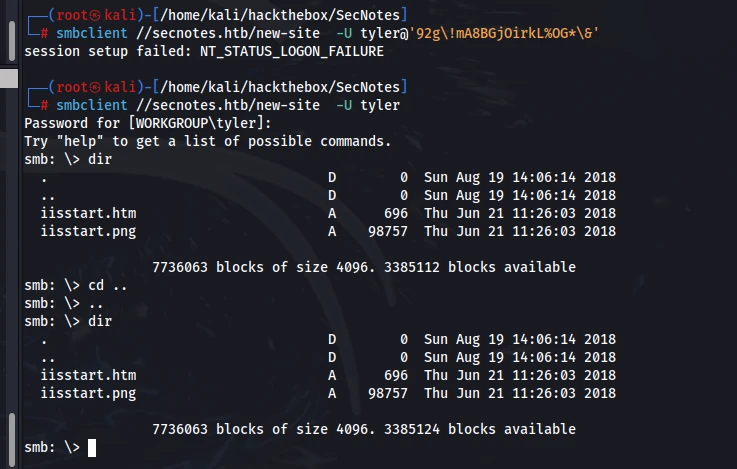Click the 3385124 blocks available text
737x469 pixels.
coord(480,430)
